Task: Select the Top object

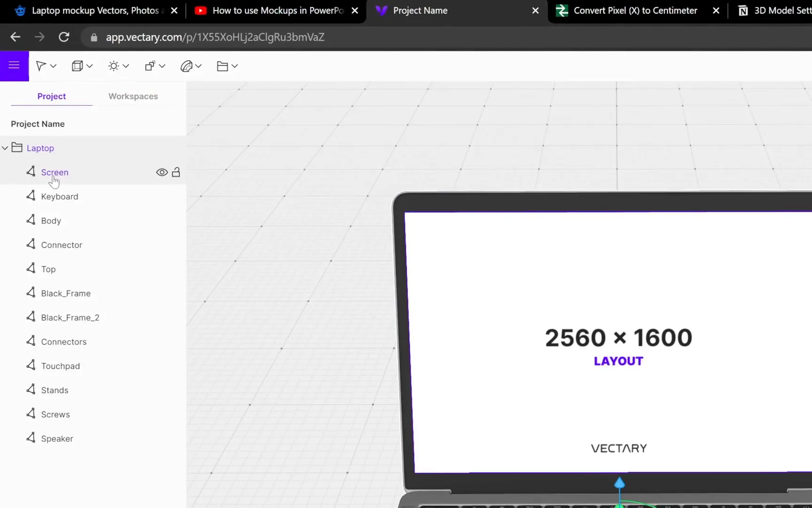Action: (48, 269)
